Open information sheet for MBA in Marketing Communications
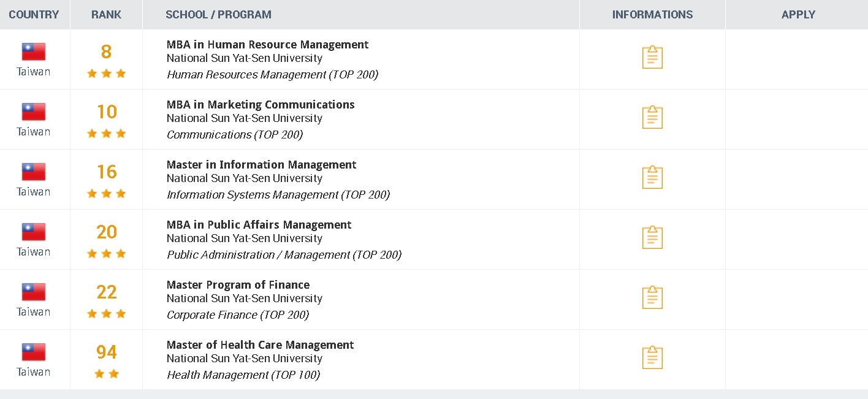868x399 pixels. tap(652, 117)
